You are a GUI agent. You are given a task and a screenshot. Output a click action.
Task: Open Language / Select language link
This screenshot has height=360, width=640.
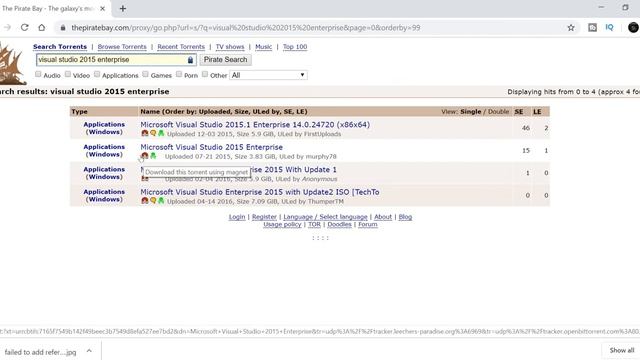click(x=325, y=217)
